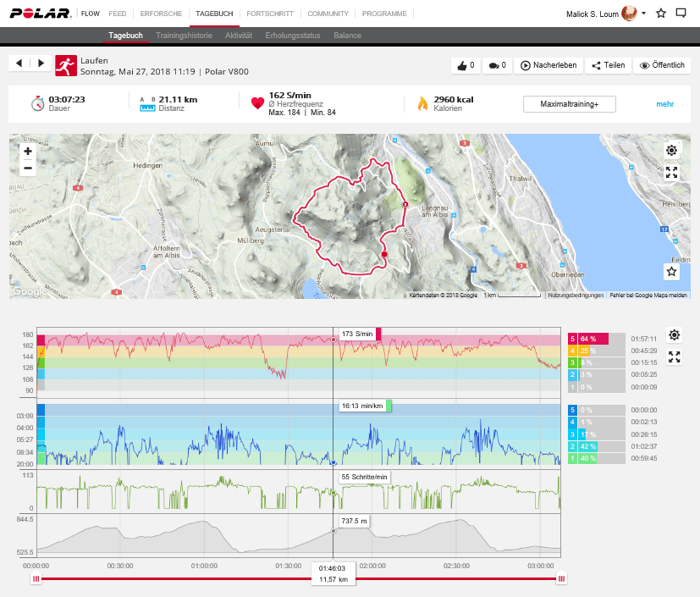Click the star favorites icon in top bar
This screenshot has height=597, width=700.
coord(661,14)
